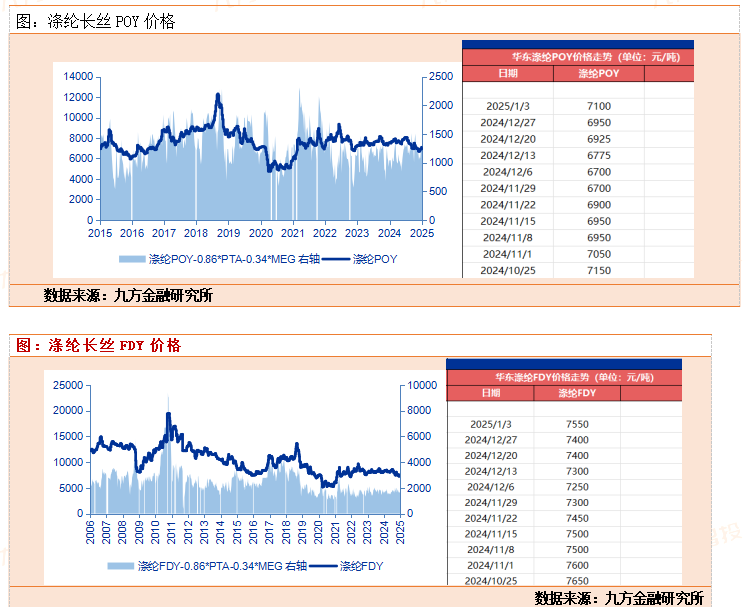
Task: Click the 图：涤纶长丝 POY 价格 heading
Action: (x=97, y=21)
